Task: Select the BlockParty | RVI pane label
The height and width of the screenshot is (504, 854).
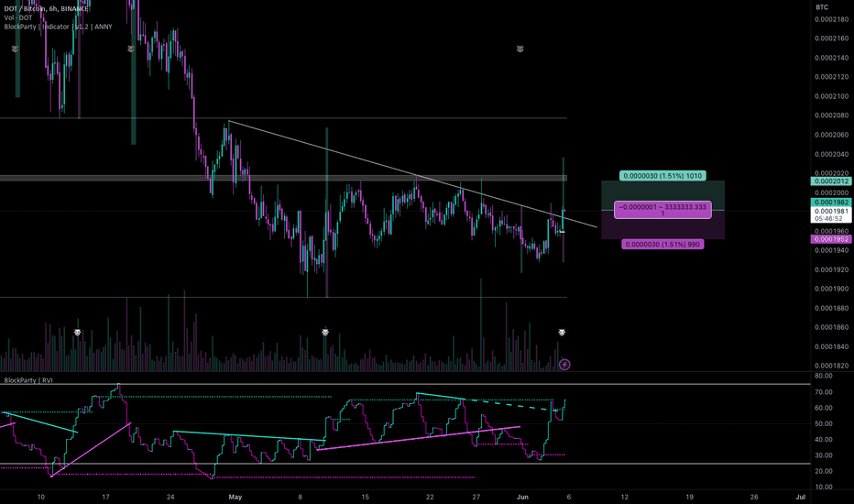Action: pyautogui.click(x=28, y=380)
